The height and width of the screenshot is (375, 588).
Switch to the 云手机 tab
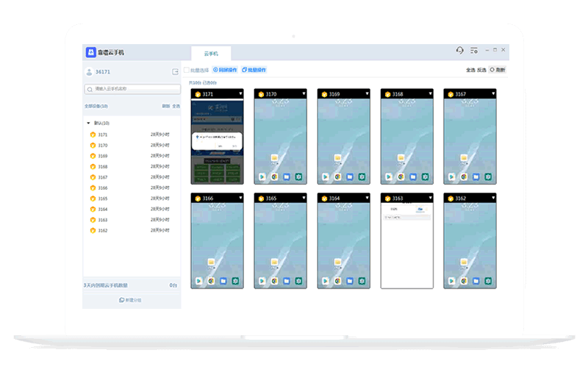211,54
